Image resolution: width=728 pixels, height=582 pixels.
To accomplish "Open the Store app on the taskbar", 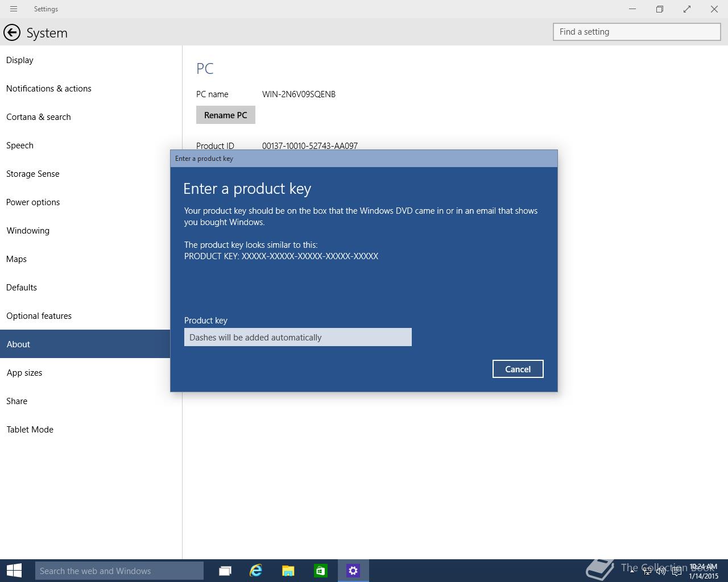I will tap(321, 571).
